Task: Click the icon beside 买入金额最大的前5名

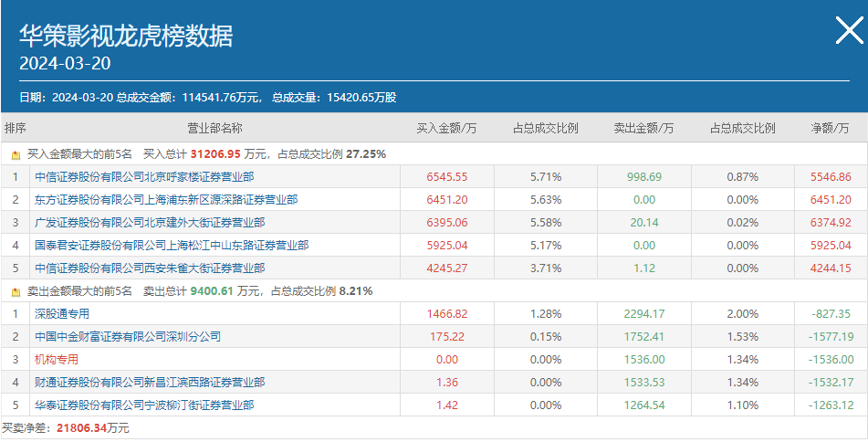Action: 16,155
